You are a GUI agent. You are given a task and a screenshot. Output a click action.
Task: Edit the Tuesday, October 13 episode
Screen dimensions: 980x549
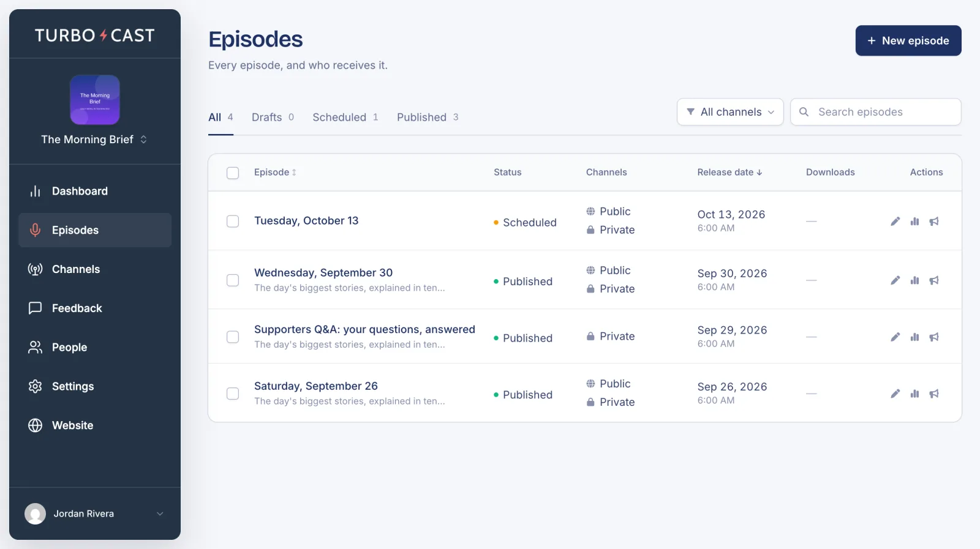[895, 221]
